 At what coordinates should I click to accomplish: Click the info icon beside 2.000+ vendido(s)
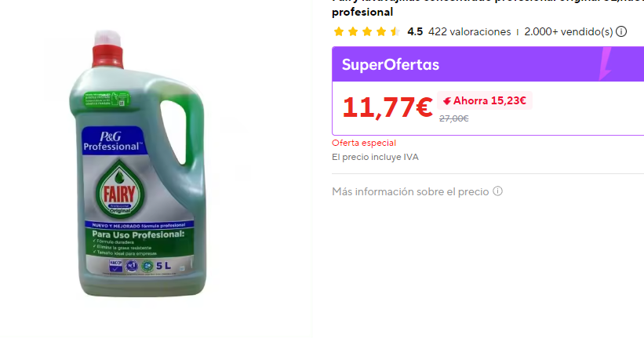point(621,31)
